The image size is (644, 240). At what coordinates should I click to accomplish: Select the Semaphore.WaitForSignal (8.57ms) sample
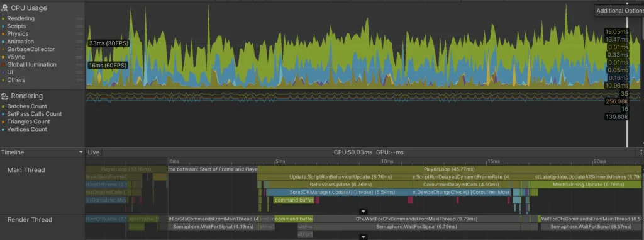pos(591,227)
